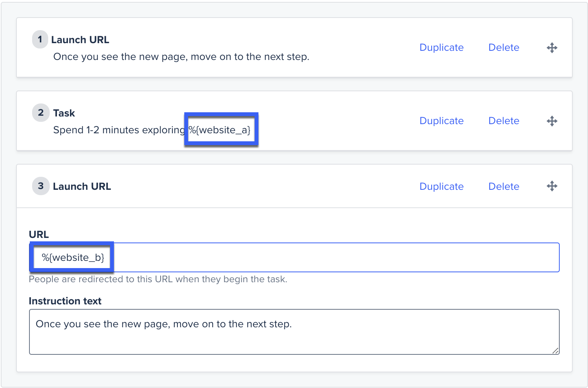Delete the step 2 Task

click(x=504, y=121)
